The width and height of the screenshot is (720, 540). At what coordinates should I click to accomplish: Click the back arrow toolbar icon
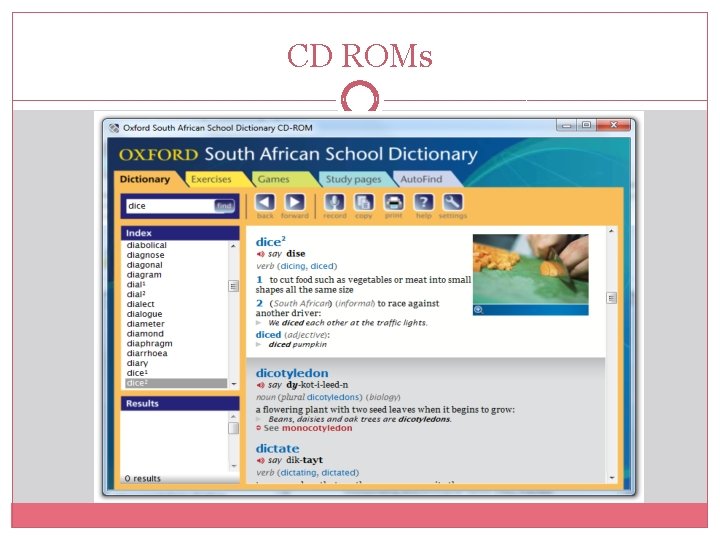point(265,202)
